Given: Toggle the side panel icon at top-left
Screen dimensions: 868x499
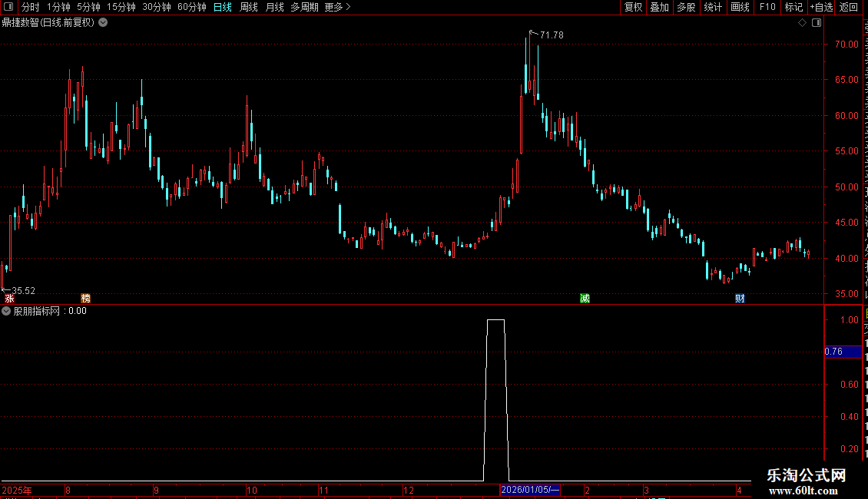Looking at the screenshot, I should [x=8, y=7].
